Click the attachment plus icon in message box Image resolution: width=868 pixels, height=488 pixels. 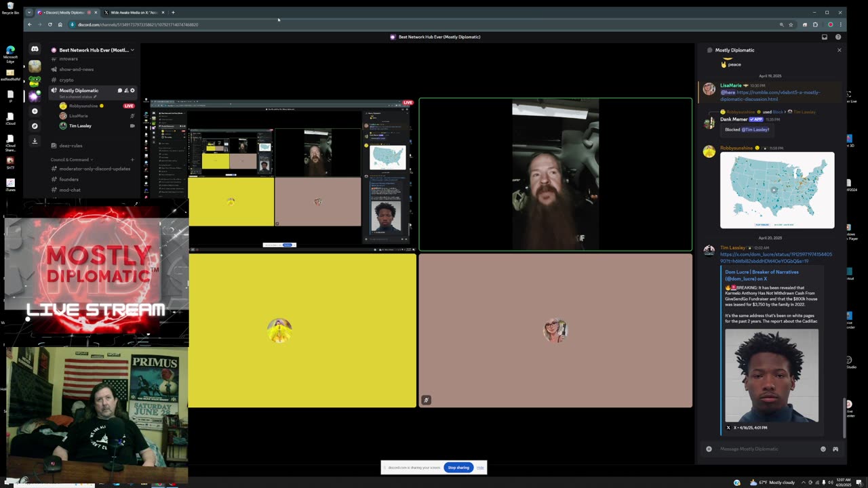[709, 449]
